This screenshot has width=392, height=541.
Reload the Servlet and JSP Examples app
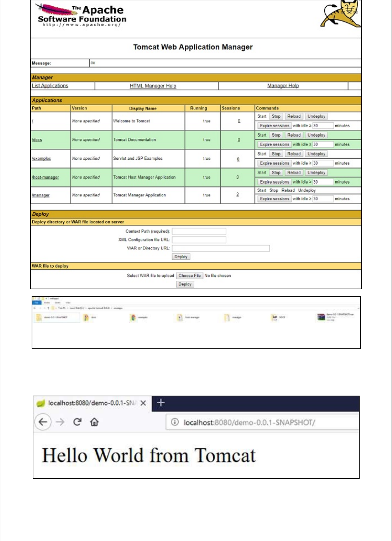tap(294, 154)
